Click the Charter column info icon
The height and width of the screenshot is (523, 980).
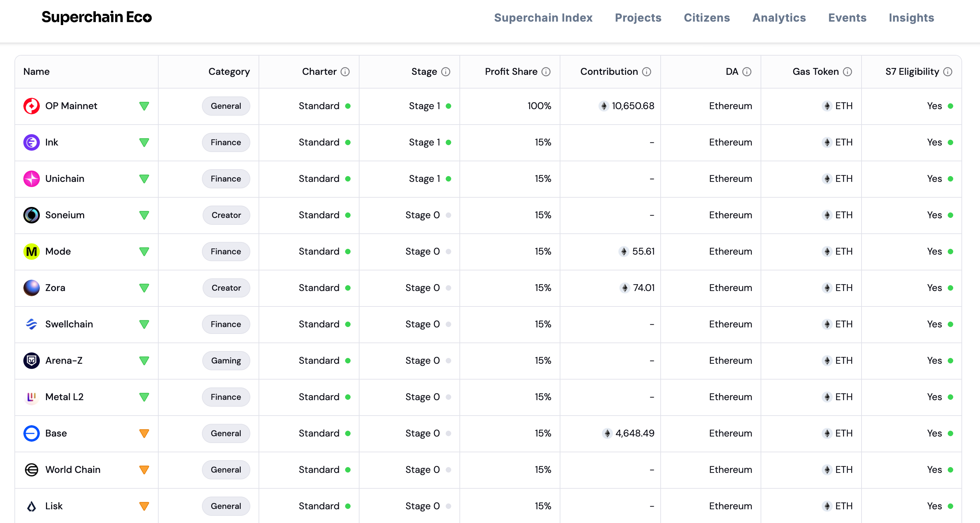point(345,72)
